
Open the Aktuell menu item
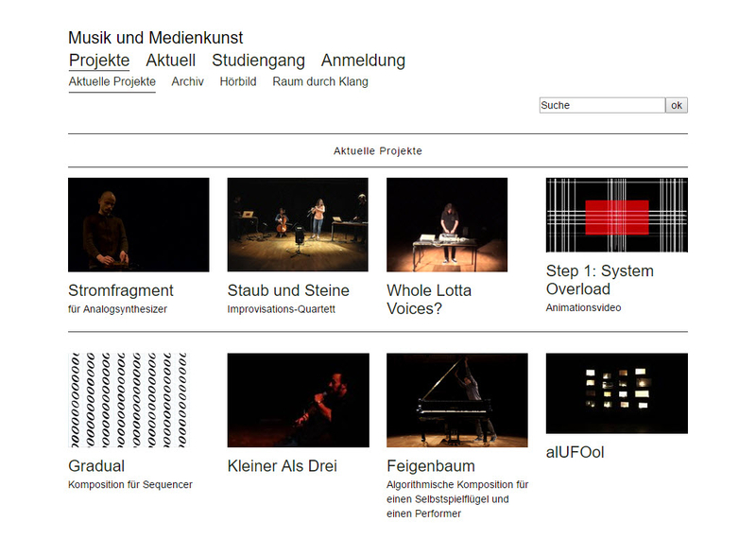click(170, 61)
